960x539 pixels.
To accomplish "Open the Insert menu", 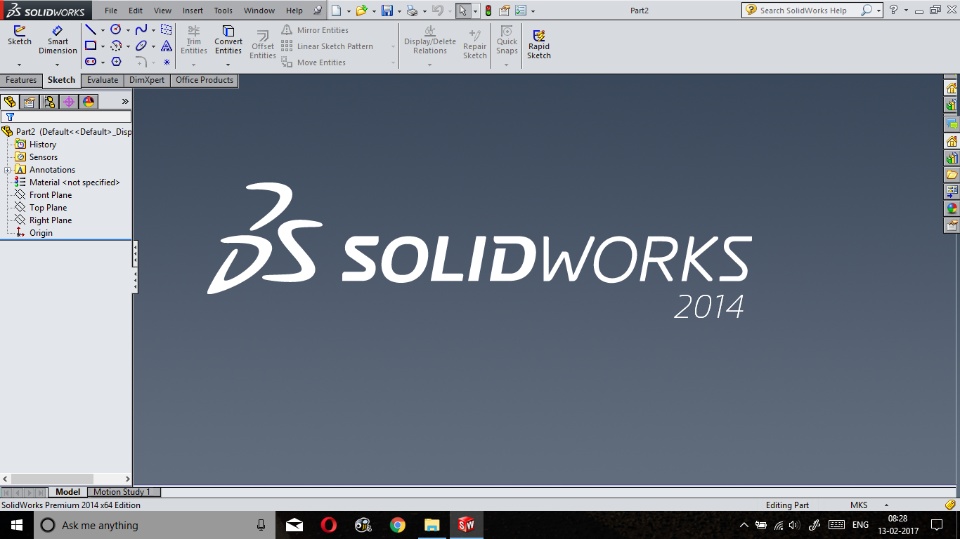I will click(192, 10).
